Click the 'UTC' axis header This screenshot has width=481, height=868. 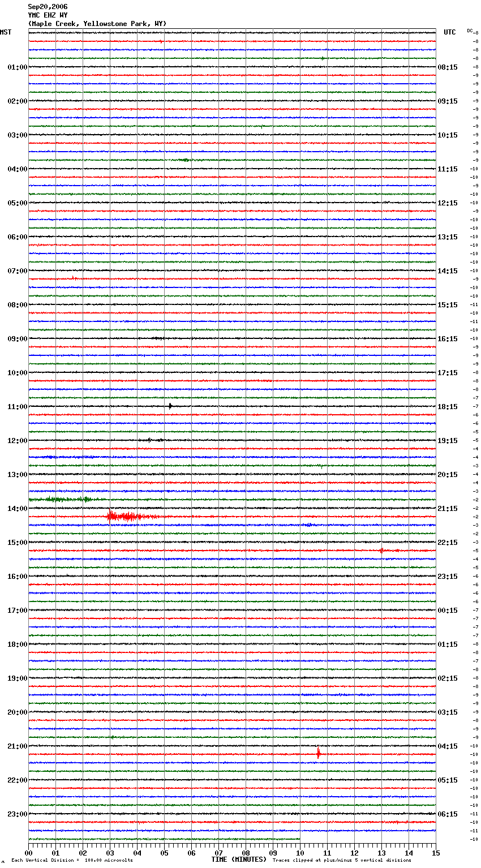[449, 32]
